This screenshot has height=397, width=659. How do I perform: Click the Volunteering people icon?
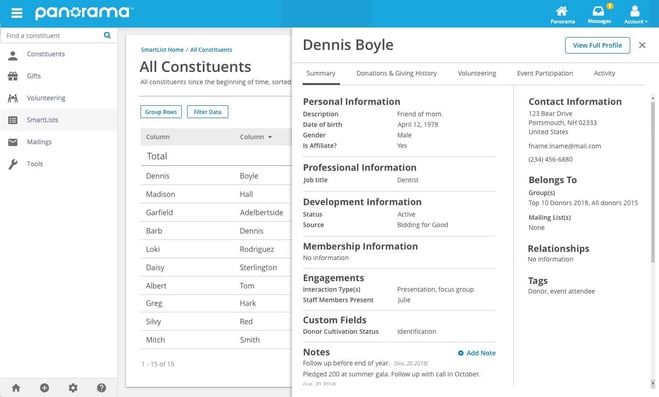point(13,98)
